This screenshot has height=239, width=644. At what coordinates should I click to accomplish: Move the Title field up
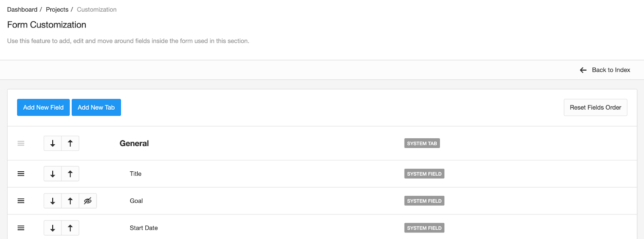(x=70, y=174)
